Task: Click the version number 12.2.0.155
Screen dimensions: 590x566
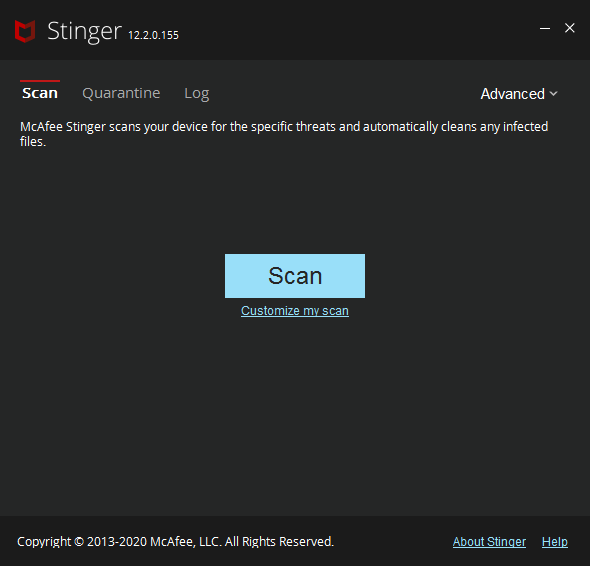Action: tap(154, 35)
